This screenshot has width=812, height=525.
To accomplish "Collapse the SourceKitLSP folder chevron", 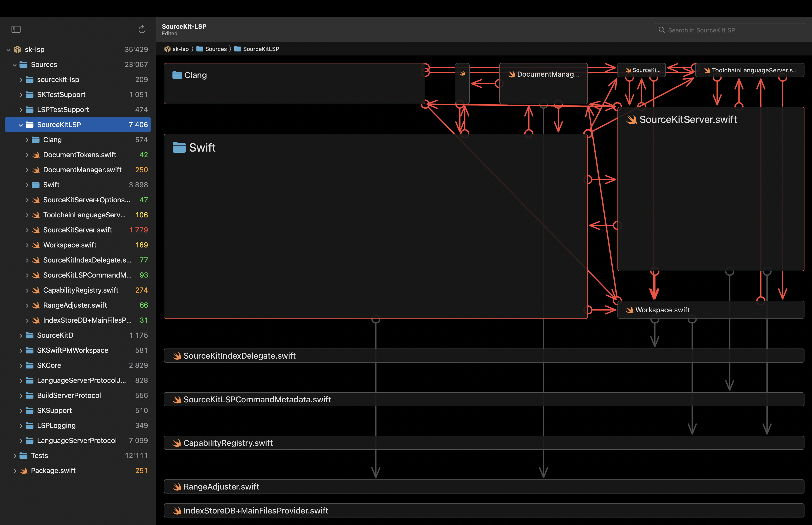I will click(21, 125).
